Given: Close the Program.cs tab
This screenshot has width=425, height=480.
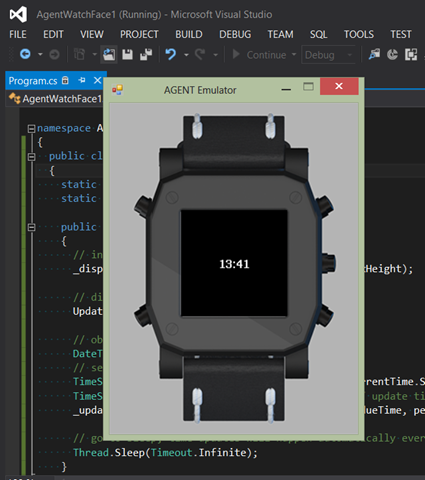Looking at the screenshot, I should [x=97, y=80].
